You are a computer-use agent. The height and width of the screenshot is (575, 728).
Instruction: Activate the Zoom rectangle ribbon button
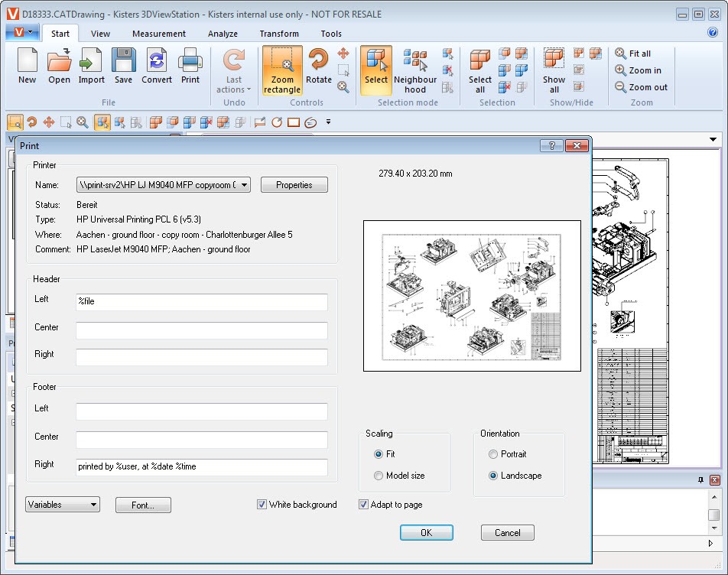pyautogui.click(x=282, y=70)
